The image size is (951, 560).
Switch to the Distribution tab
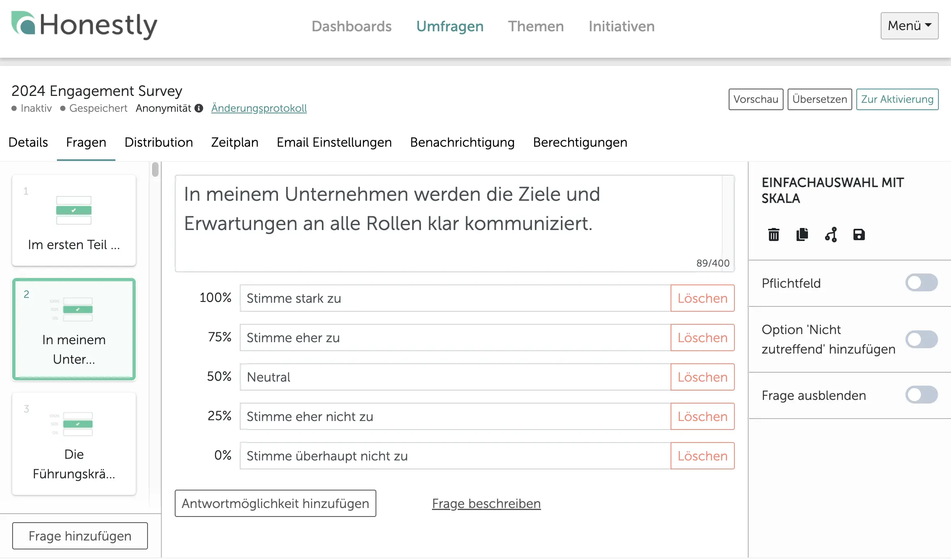click(x=158, y=142)
